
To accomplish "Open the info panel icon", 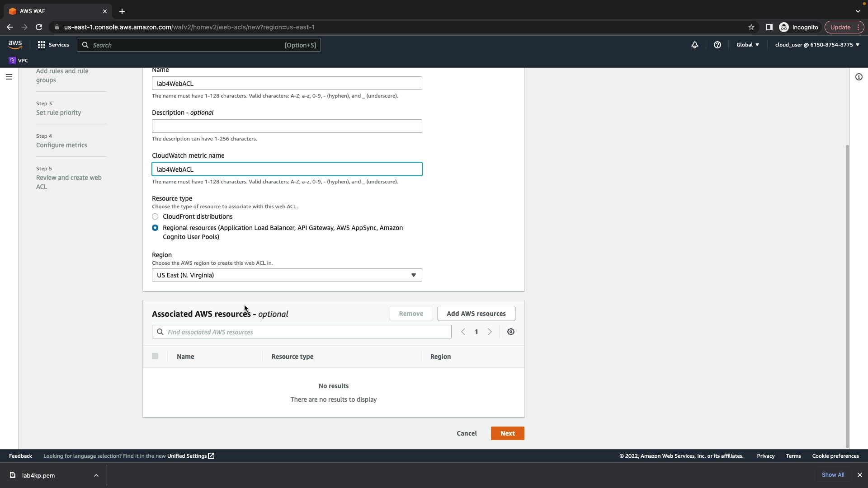I will (859, 77).
